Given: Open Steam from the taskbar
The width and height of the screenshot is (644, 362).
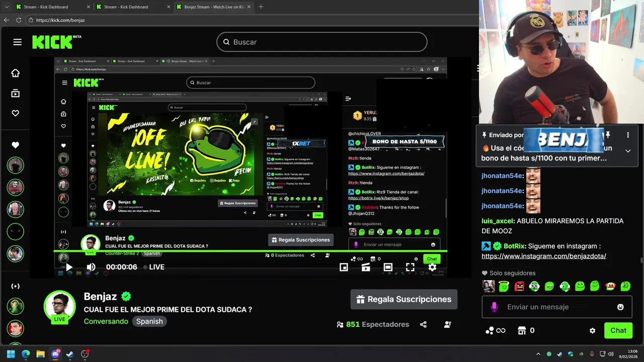Looking at the screenshot, I should 70,354.
